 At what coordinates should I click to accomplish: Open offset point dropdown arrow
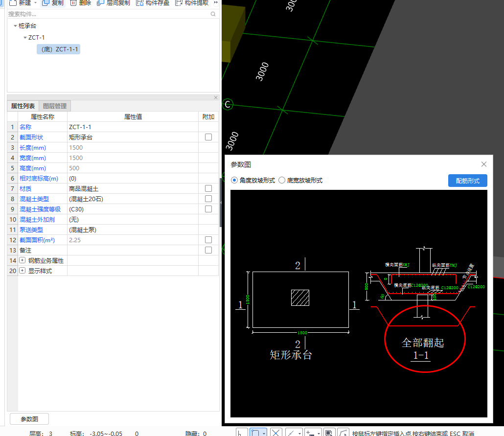click(319, 433)
